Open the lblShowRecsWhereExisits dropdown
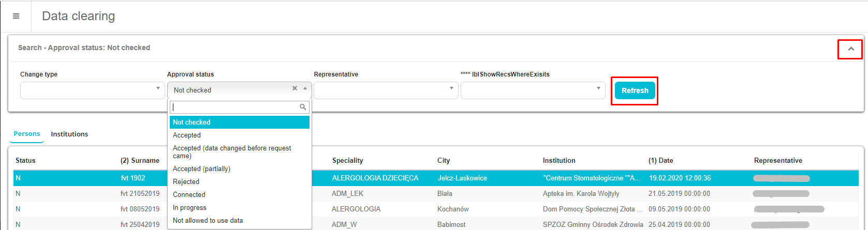Viewport: 868px width, 230px height. (x=533, y=90)
